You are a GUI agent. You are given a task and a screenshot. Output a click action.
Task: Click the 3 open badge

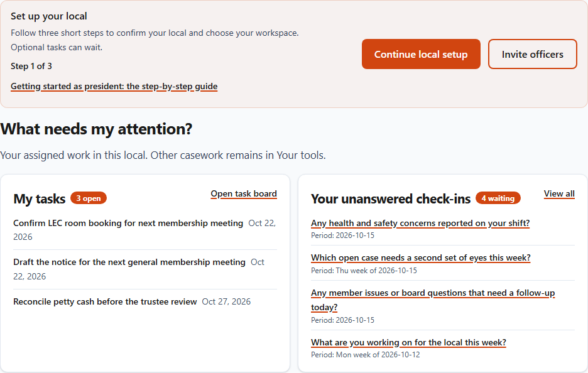click(89, 198)
